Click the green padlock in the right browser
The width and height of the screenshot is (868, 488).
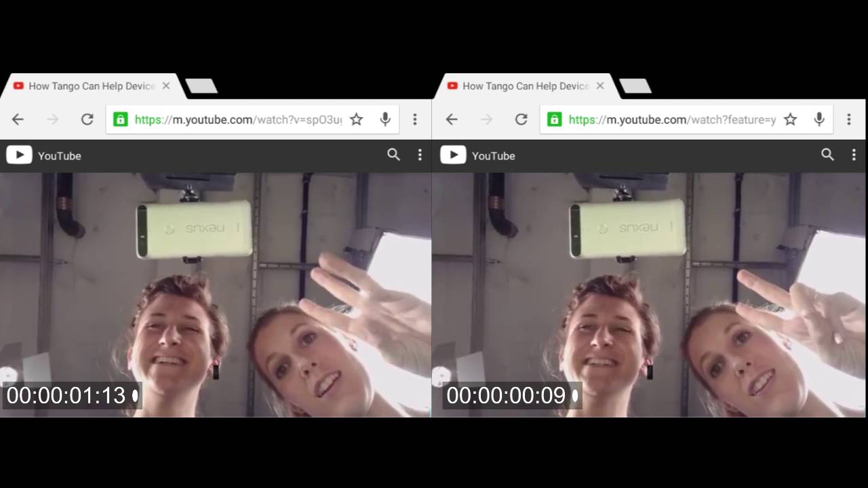[x=554, y=120]
